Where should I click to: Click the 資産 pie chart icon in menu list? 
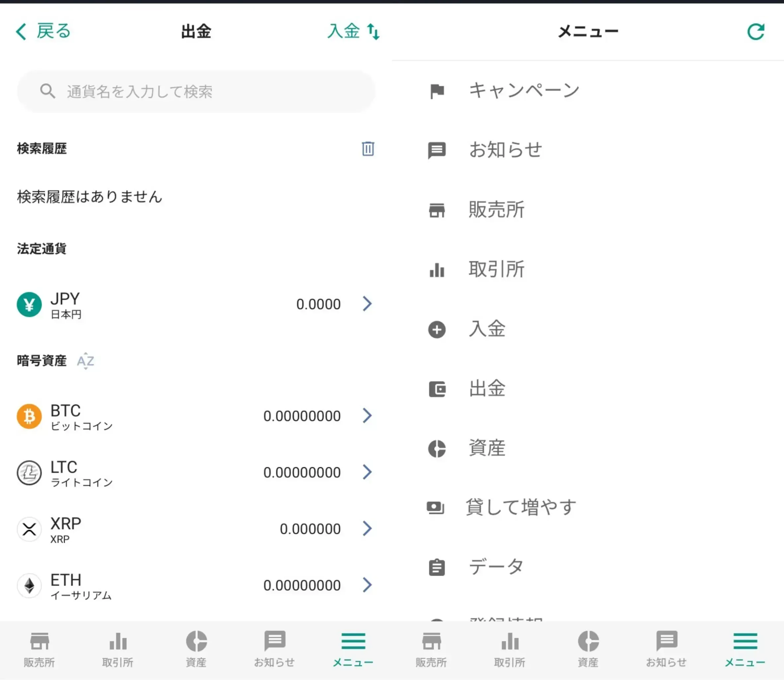click(x=437, y=449)
